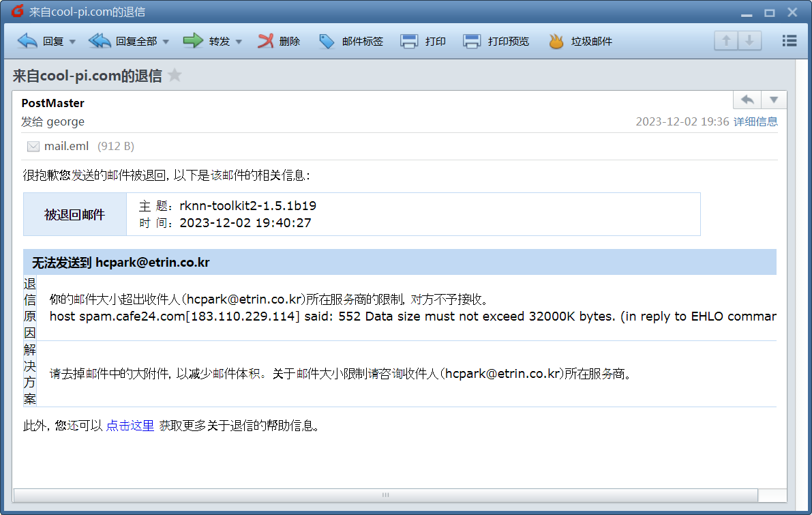The height and width of the screenshot is (515, 812).
Task: Click the horizontal scrollbar at bottom
Action: click(385, 495)
